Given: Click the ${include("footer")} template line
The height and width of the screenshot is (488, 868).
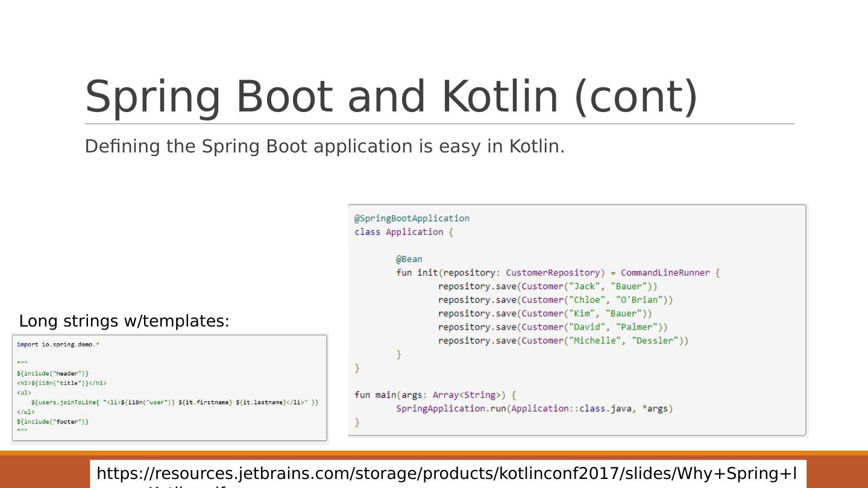Looking at the screenshot, I should [52, 422].
